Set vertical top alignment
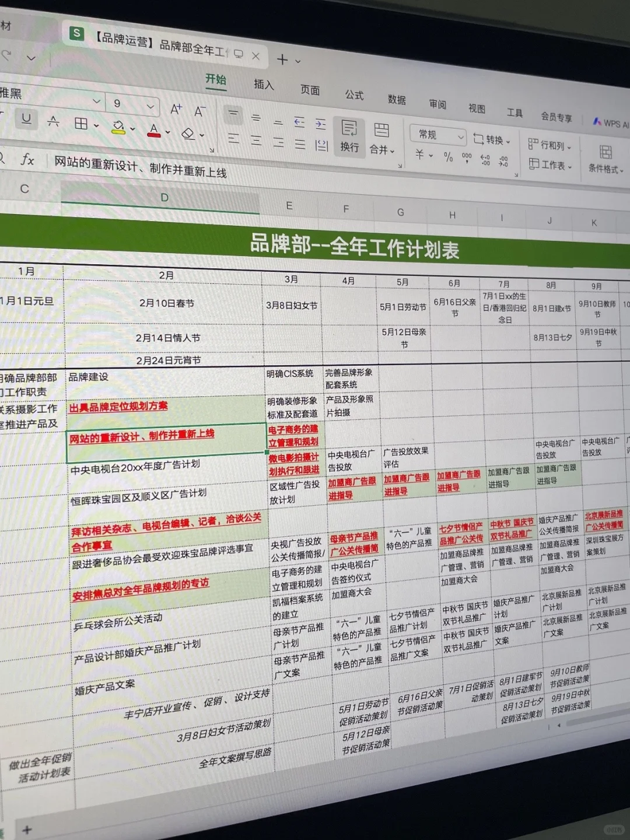Image resolution: width=630 pixels, height=840 pixels. tap(233, 113)
